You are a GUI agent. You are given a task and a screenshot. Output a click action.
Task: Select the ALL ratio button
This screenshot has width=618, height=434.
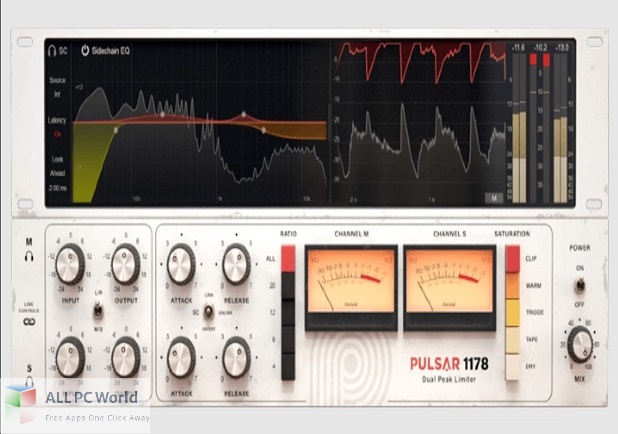288,261
